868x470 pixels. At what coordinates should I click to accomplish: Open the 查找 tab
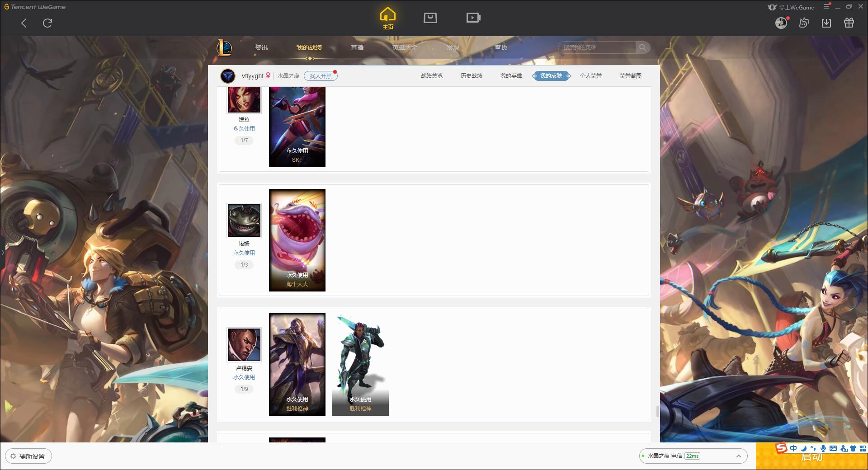point(501,47)
